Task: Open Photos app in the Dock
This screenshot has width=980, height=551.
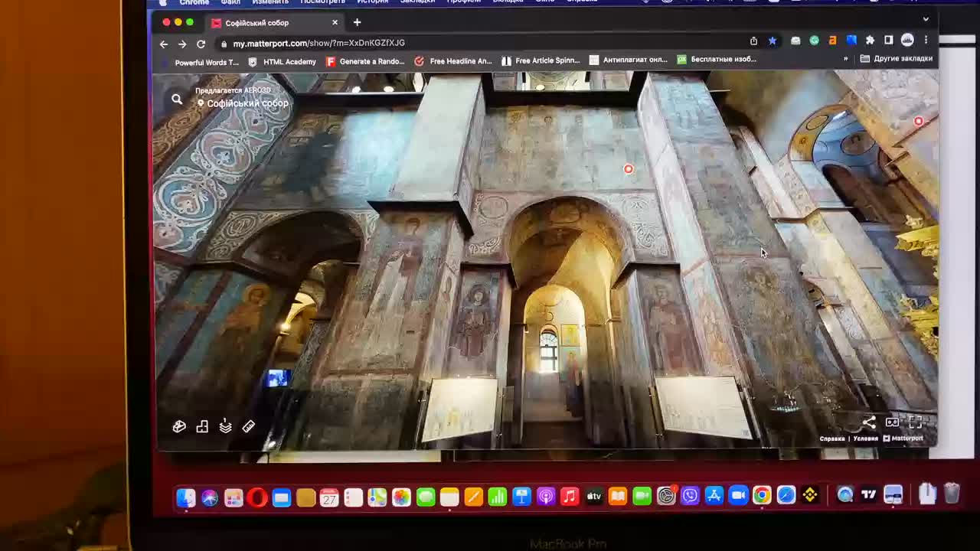Action: [401, 497]
